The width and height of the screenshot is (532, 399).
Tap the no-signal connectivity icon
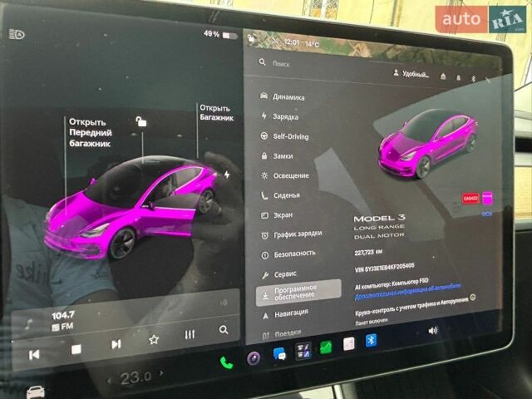click(x=274, y=41)
